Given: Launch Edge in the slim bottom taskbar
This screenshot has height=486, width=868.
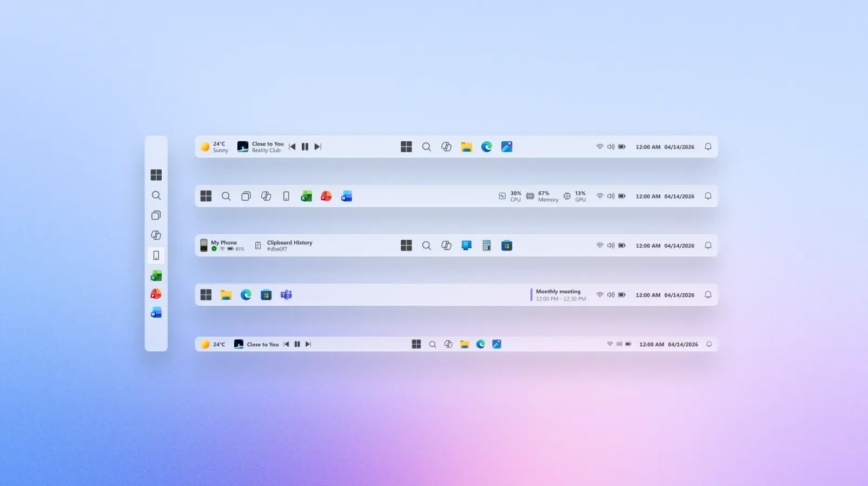Looking at the screenshot, I should pyautogui.click(x=481, y=344).
